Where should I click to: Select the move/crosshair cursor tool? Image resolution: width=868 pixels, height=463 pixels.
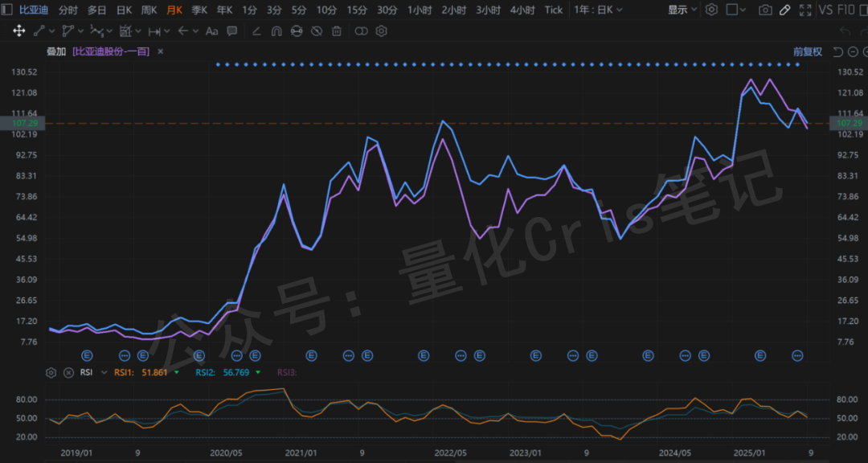[18, 31]
